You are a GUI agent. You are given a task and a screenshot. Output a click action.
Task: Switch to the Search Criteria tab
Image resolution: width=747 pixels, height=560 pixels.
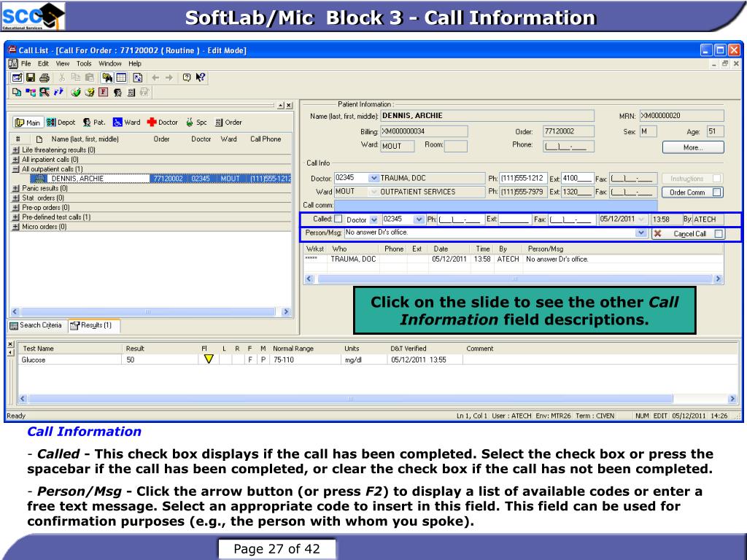(x=36, y=325)
